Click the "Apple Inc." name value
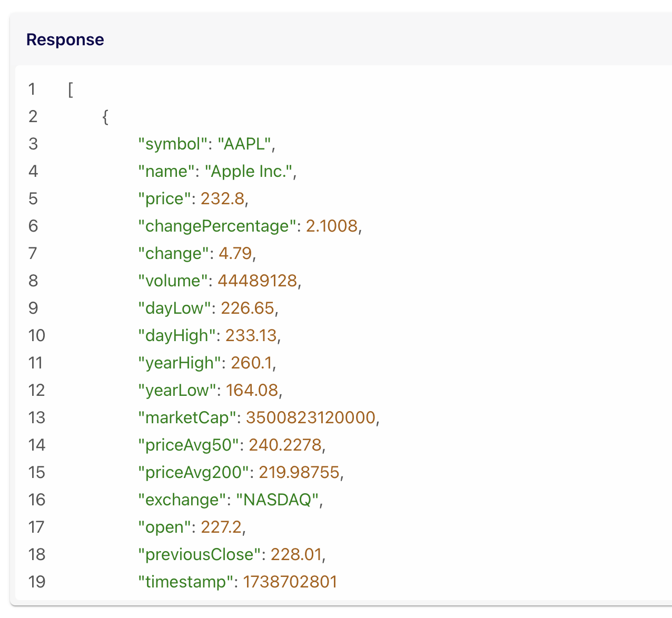Screen dimensions: 672x618 pos(249,171)
